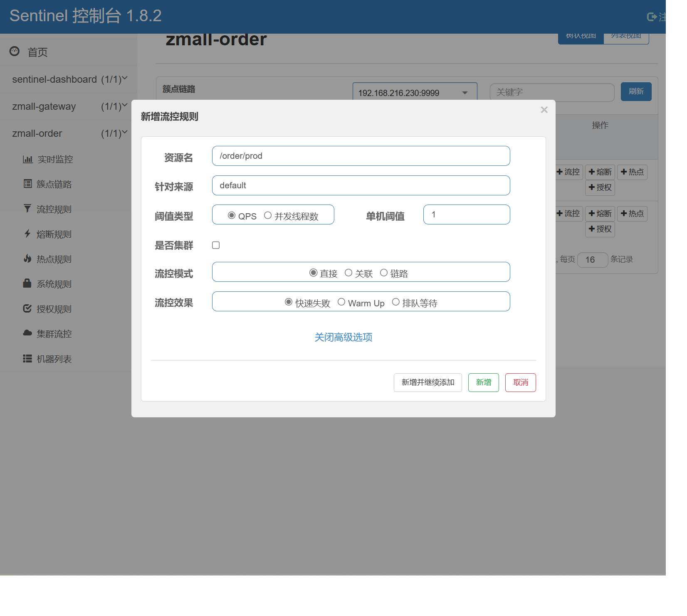Expand the sentinel-dashboard app chevron
This screenshot has height=616, width=687.
(125, 78)
